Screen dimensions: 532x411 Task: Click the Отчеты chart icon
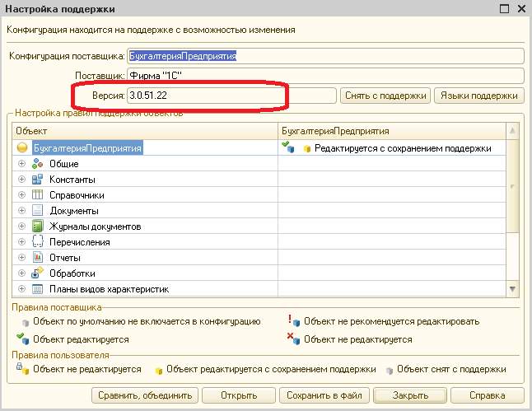click(x=37, y=257)
